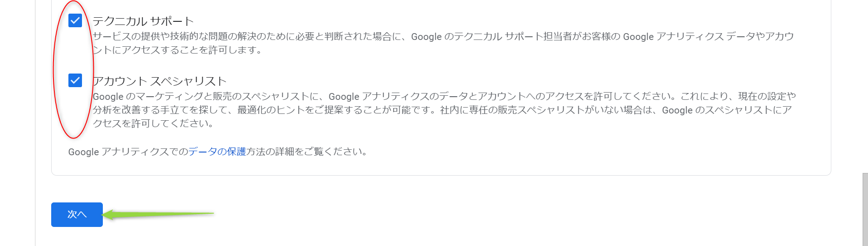The height and width of the screenshot is (246, 868).
Task: Click the line ending アクセスすることを許可します。
Action: pos(178,50)
